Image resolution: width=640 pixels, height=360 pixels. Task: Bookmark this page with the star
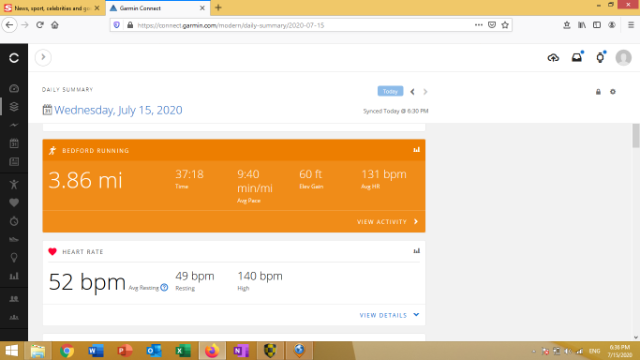click(505, 25)
